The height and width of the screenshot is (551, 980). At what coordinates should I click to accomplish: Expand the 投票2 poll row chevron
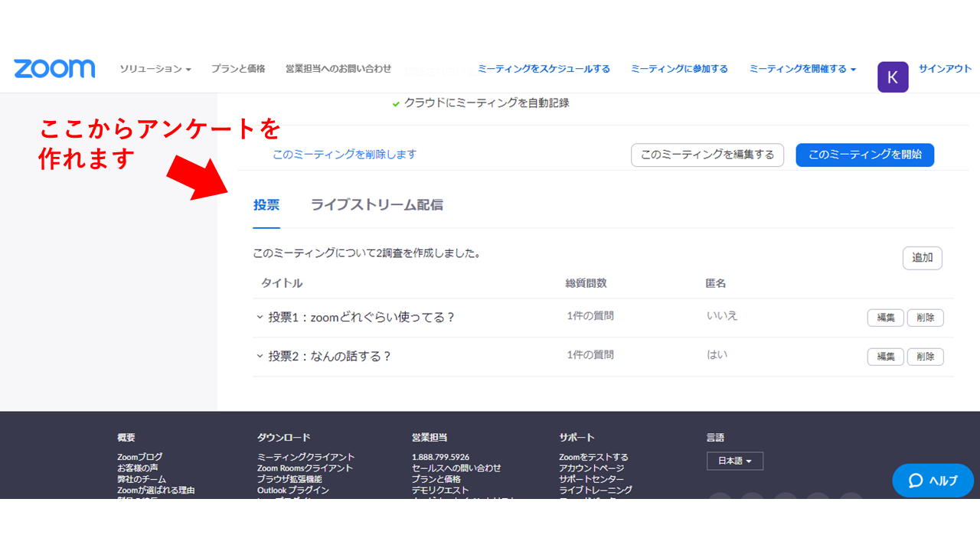pos(260,356)
